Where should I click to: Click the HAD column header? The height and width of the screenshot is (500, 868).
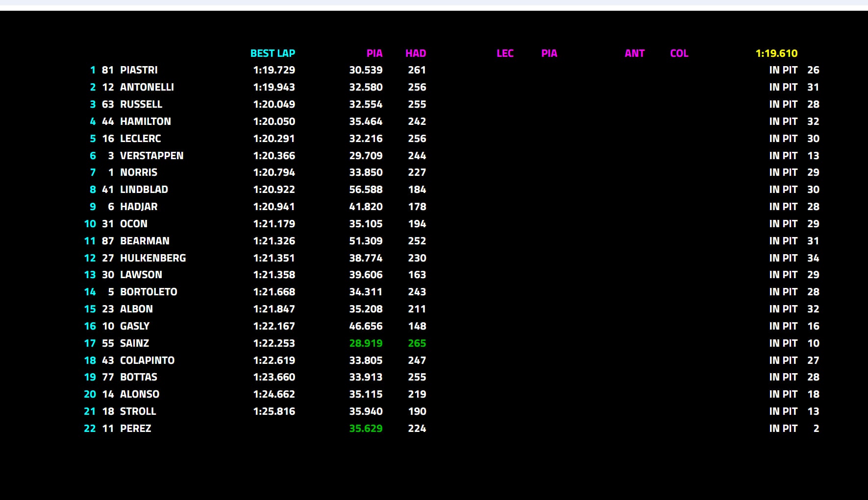(416, 53)
